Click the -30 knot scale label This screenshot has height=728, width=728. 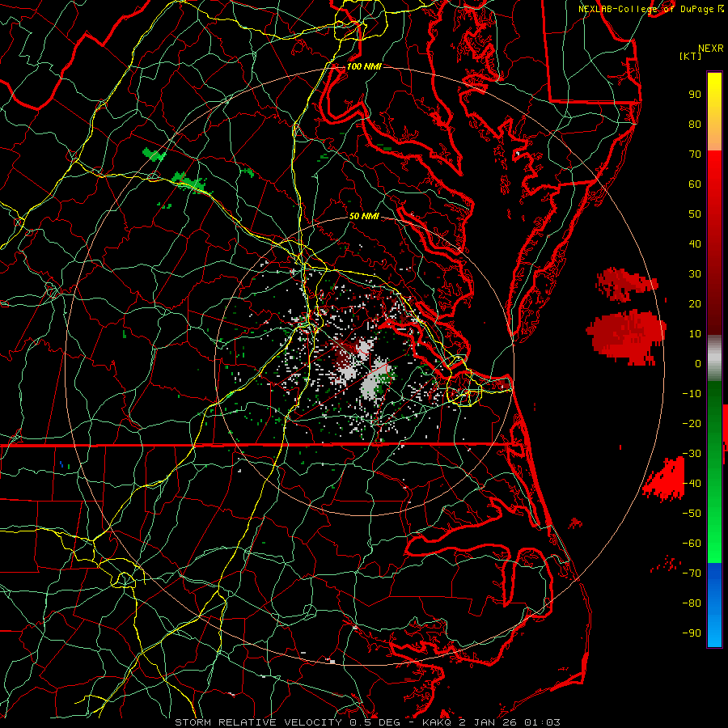(692, 454)
